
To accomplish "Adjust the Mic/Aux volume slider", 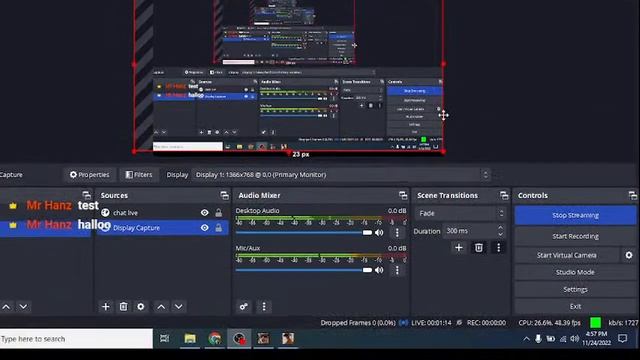I will [x=304, y=270].
